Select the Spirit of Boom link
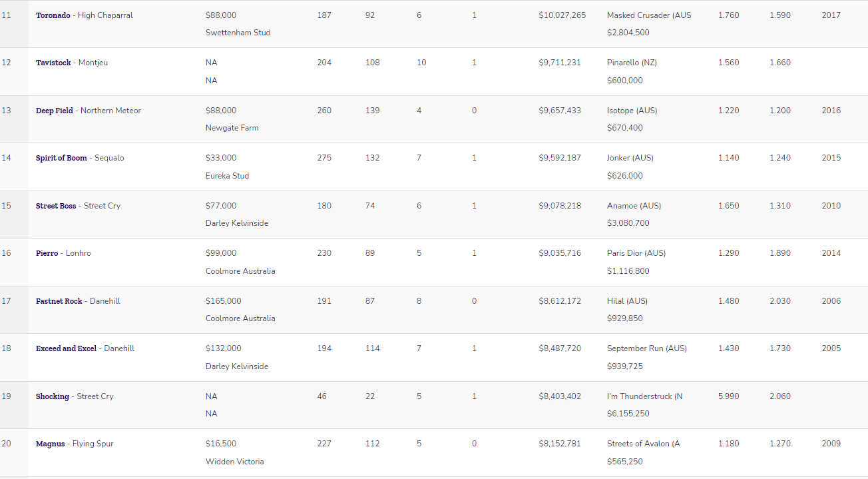Viewport: 868px width, 479px height. click(x=61, y=158)
